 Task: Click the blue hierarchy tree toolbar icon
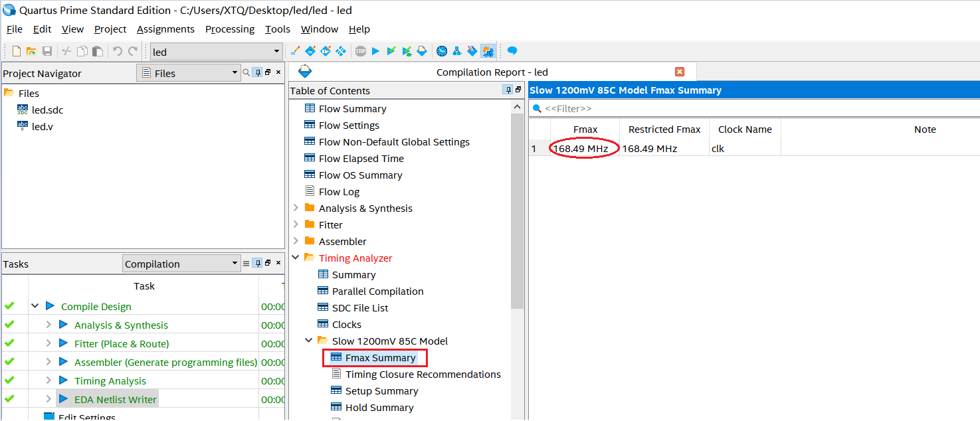pos(457,51)
